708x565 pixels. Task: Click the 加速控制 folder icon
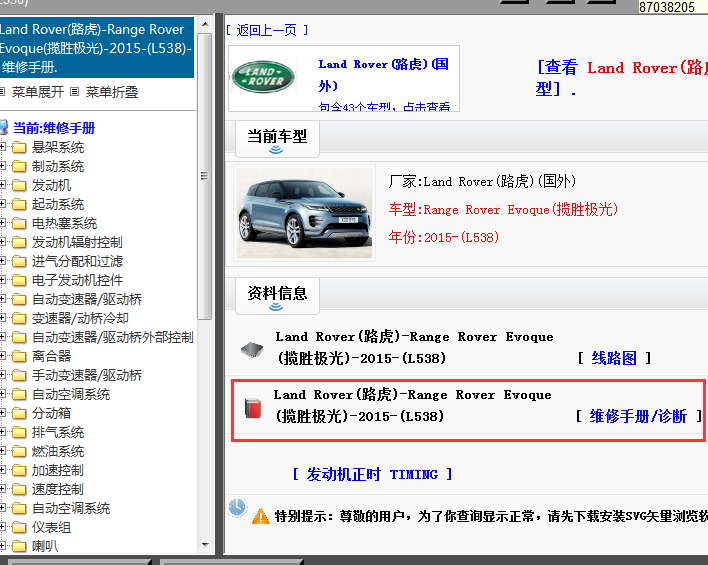[19, 470]
